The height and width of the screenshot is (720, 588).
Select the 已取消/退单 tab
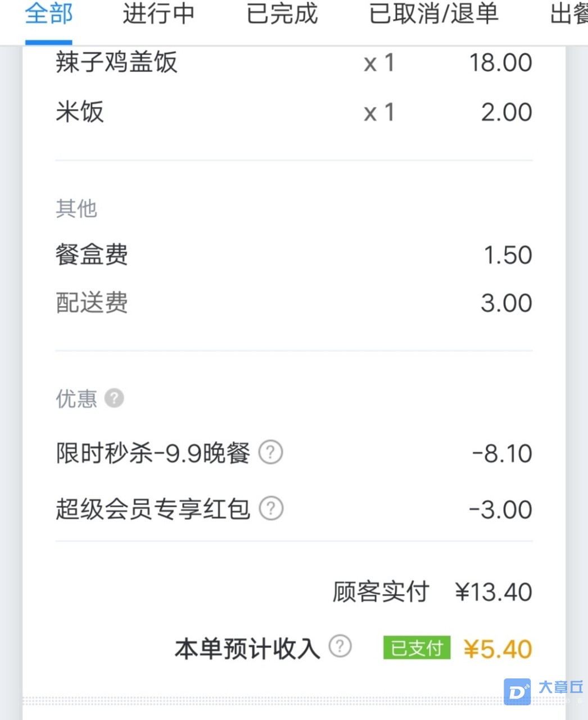click(x=433, y=13)
